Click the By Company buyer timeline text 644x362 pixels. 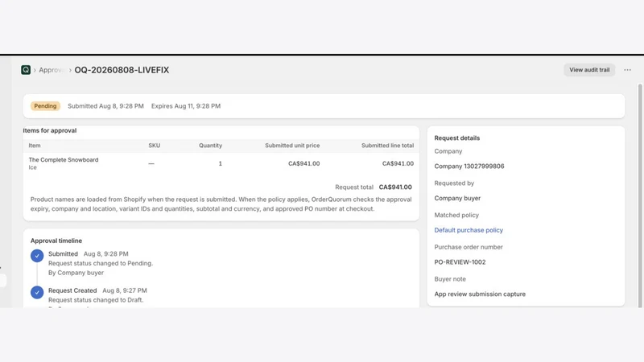(x=76, y=273)
